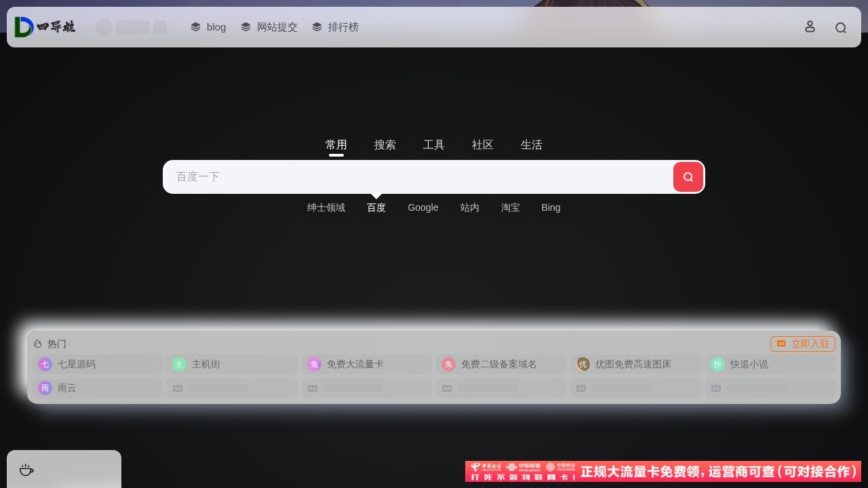This screenshot has height=488, width=868.
Task: Click the flame icon beside 热门
Action: [x=38, y=344]
